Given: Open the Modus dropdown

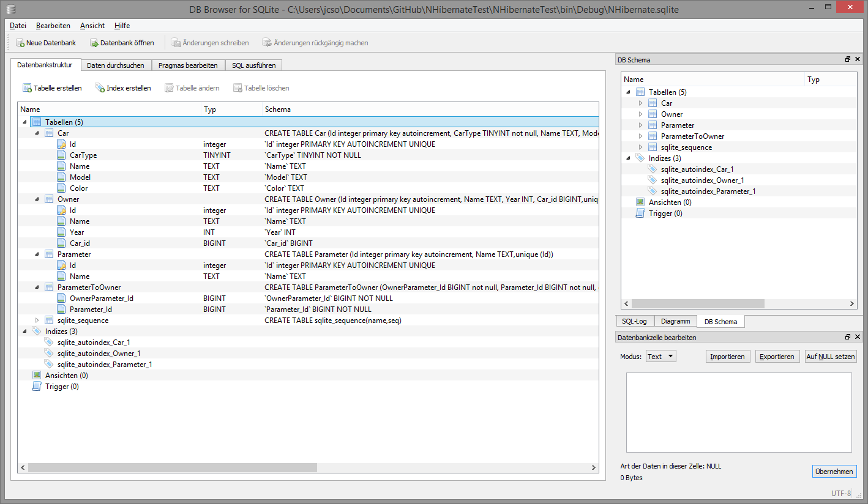Looking at the screenshot, I should click(661, 357).
